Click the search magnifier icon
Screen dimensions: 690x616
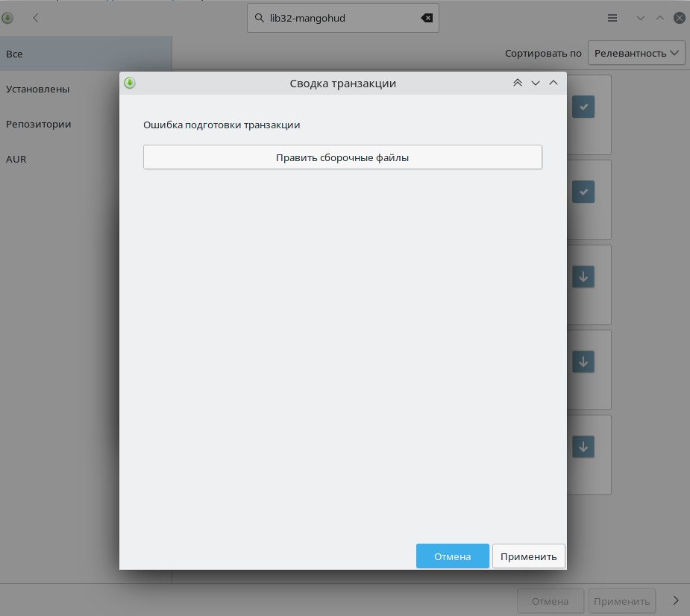coord(260,18)
